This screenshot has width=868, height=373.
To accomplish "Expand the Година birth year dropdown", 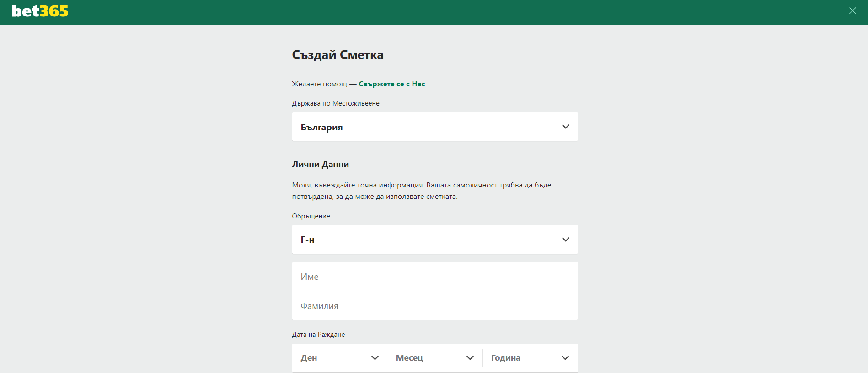I will pyautogui.click(x=530, y=358).
